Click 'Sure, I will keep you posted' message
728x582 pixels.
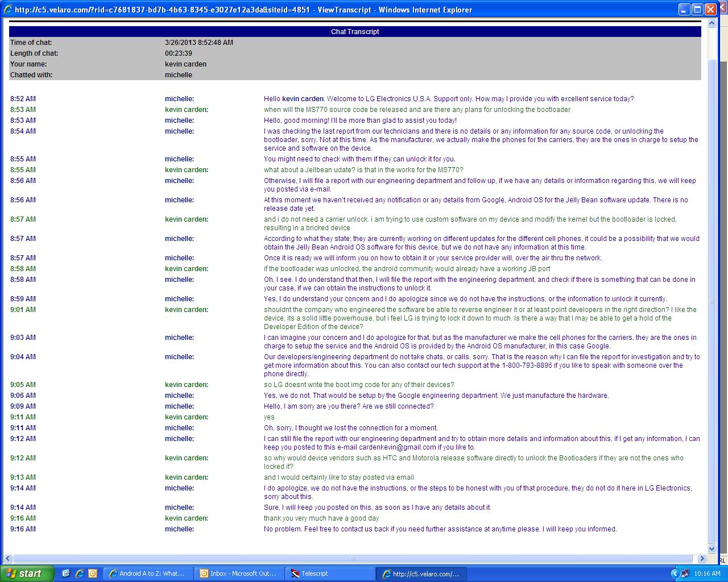pyautogui.click(x=378, y=508)
